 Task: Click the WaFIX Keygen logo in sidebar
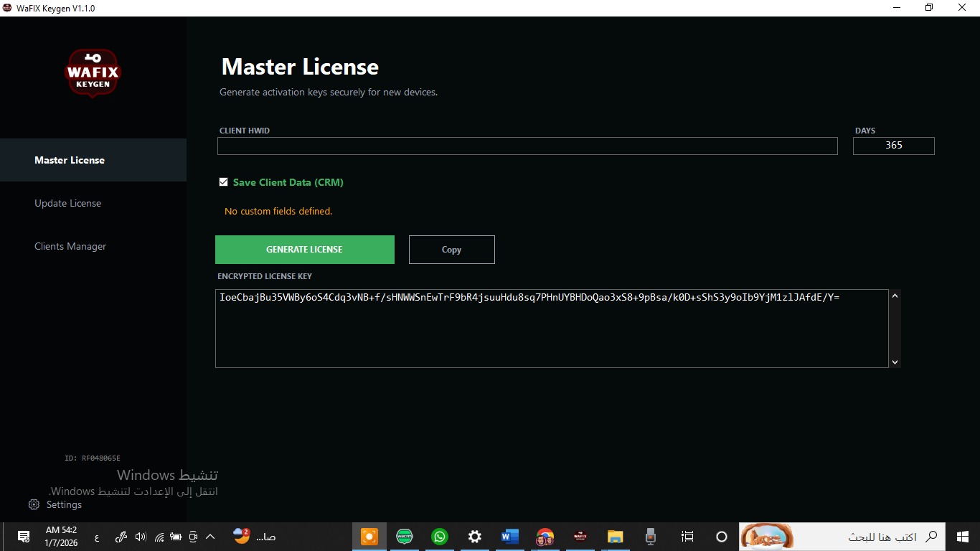93,73
